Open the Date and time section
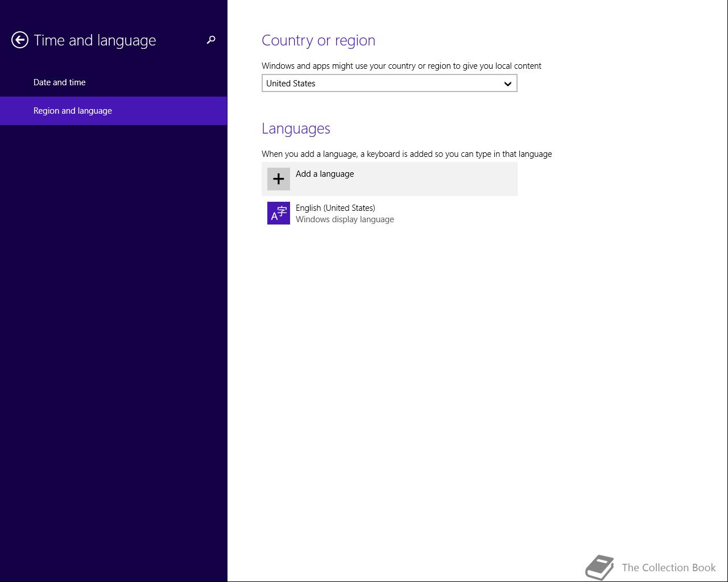728x582 pixels. tap(114, 82)
